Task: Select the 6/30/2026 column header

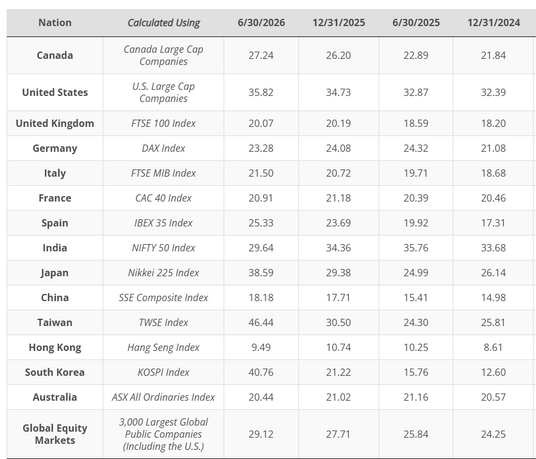Action: [x=261, y=23]
